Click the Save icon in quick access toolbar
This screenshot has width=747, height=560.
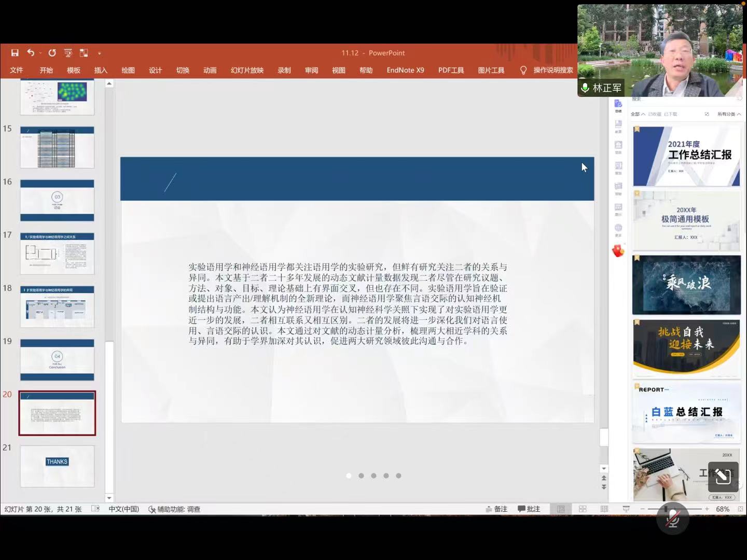click(x=15, y=53)
